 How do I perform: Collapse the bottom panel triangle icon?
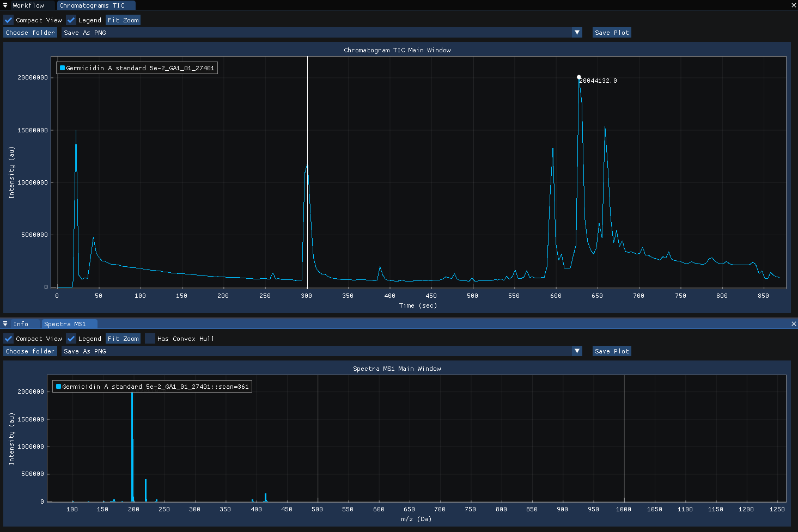point(5,324)
